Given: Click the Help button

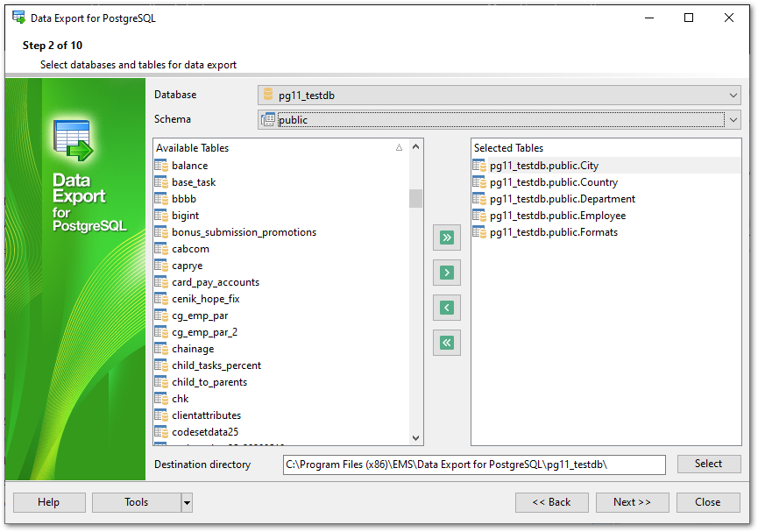Looking at the screenshot, I should 49,502.
